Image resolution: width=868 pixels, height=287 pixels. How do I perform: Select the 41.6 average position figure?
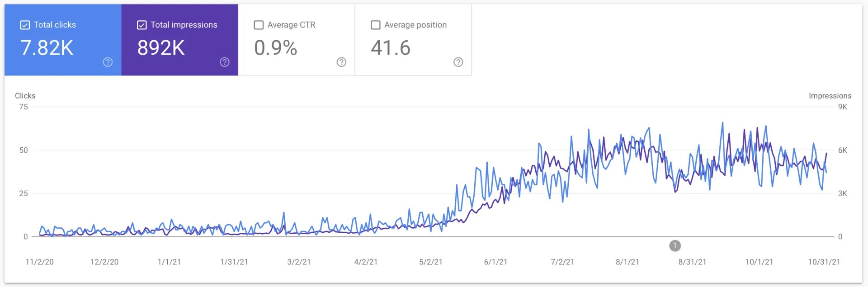click(x=391, y=48)
